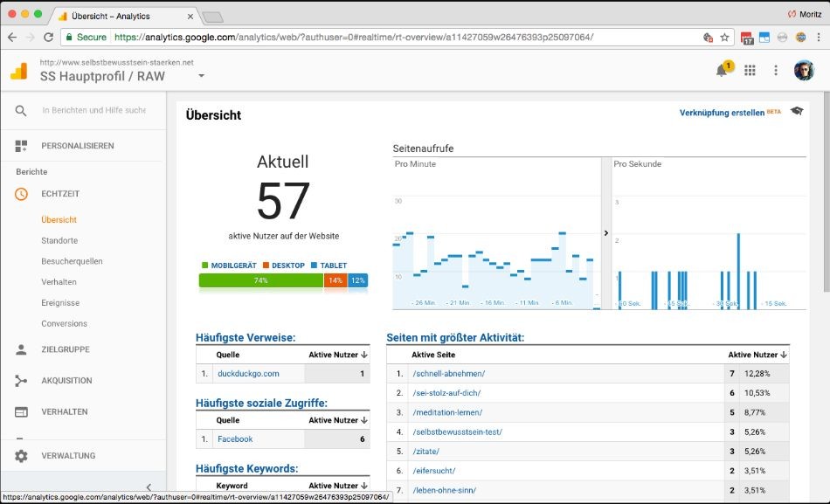The image size is (830, 504).
Task: Click the graduation cap help icon
Action: click(x=797, y=112)
